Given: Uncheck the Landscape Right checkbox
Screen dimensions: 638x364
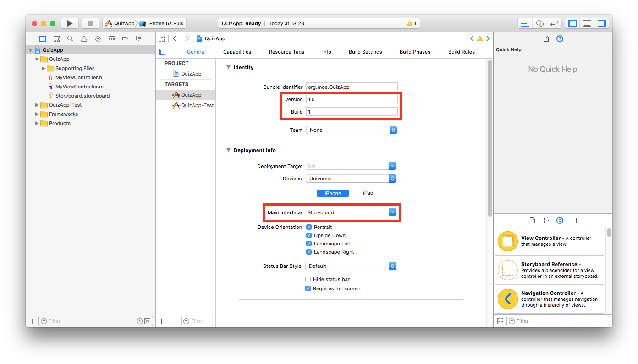Looking at the screenshot, I should 309,252.
